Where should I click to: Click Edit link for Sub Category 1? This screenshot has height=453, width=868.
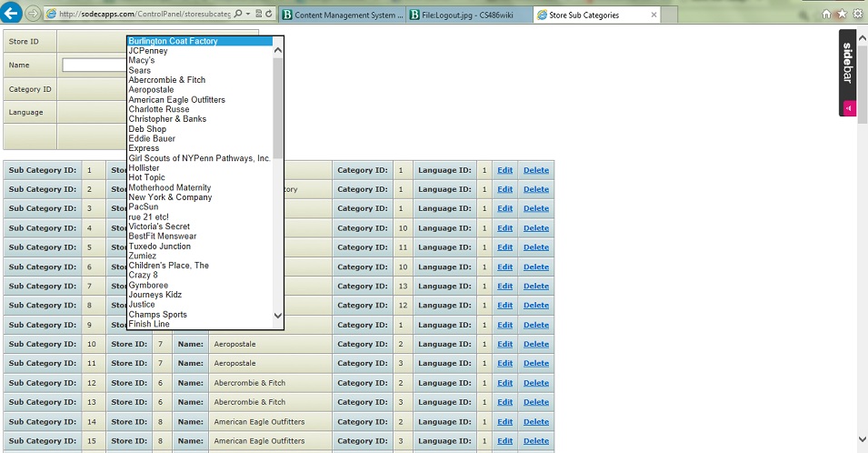coord(504,170)
